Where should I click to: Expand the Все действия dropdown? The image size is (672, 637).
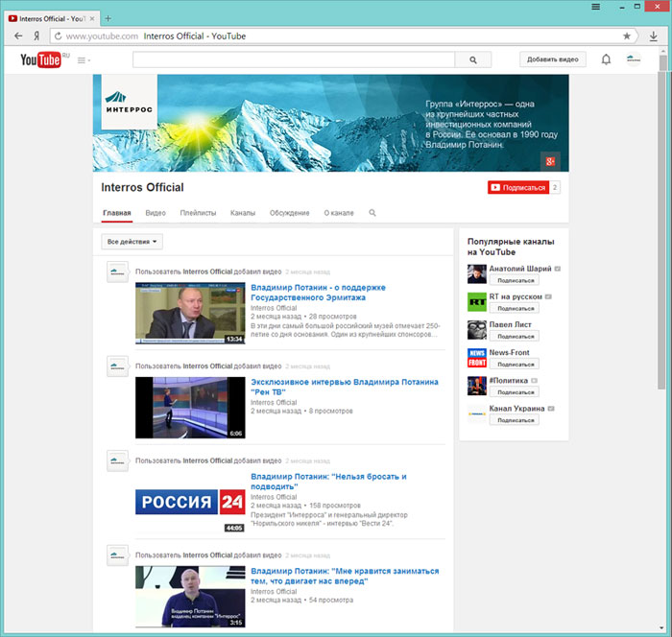tap(132, 242)
